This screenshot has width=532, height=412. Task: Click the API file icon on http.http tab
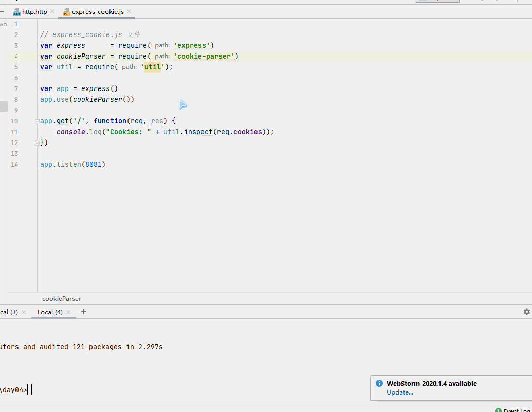pyautogui.click(x=16, y=12)
